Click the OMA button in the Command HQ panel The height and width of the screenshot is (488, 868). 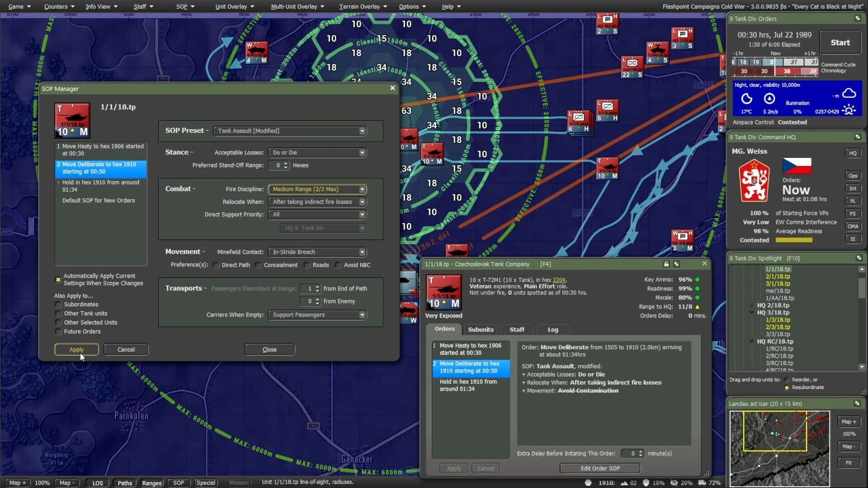(x=853, y=226)
